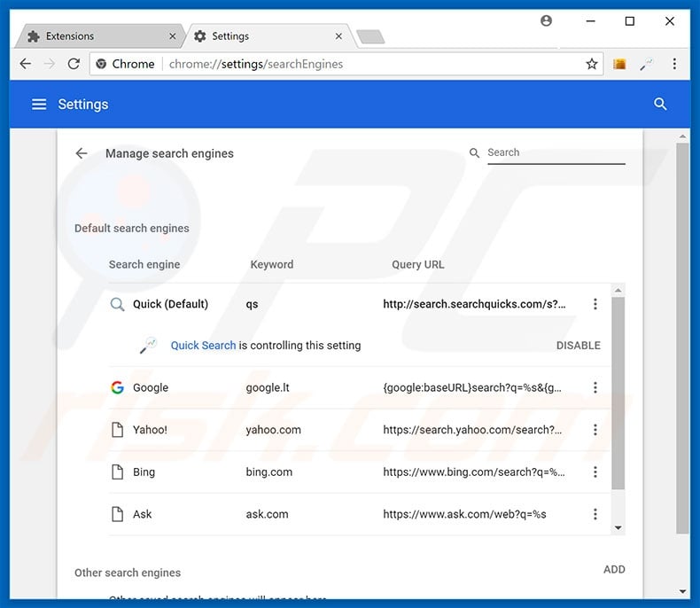The height and width of the screenshot is (608, 700).
Task: Select the Ask search engine name
Action: coord(143,514)
